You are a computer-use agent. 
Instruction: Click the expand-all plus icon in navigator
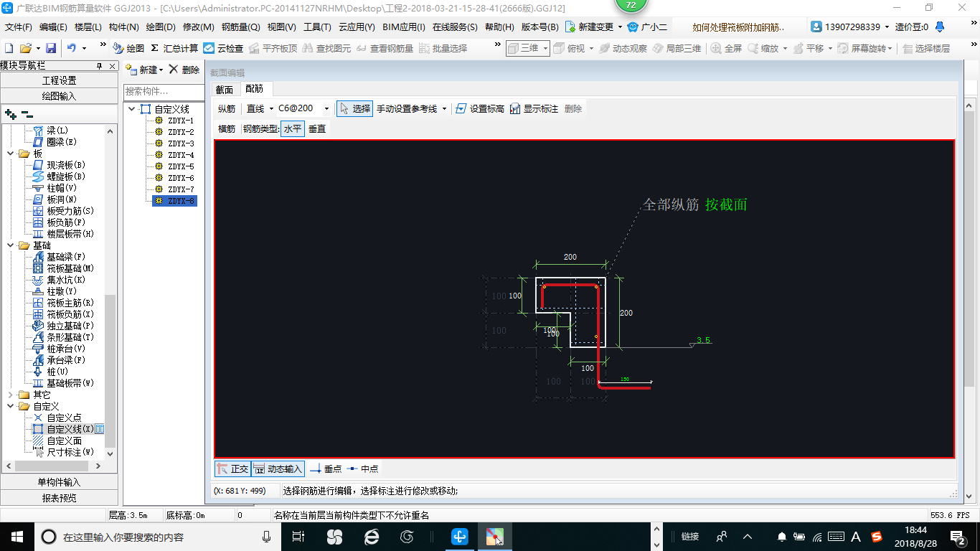pos(10,114)
